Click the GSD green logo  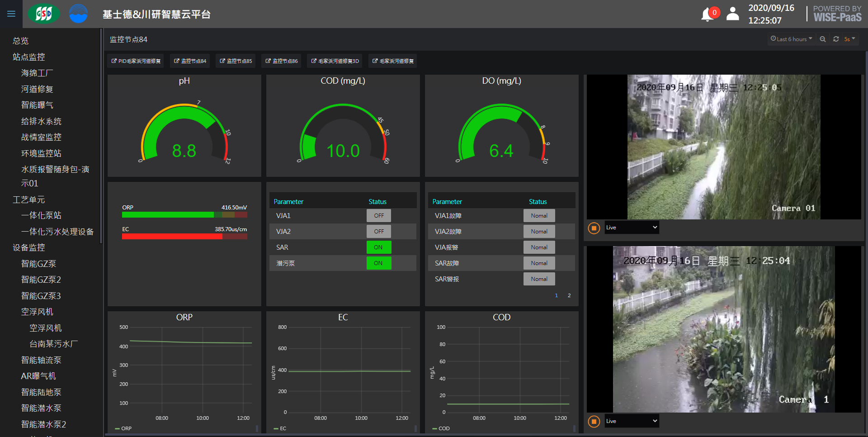43,14
